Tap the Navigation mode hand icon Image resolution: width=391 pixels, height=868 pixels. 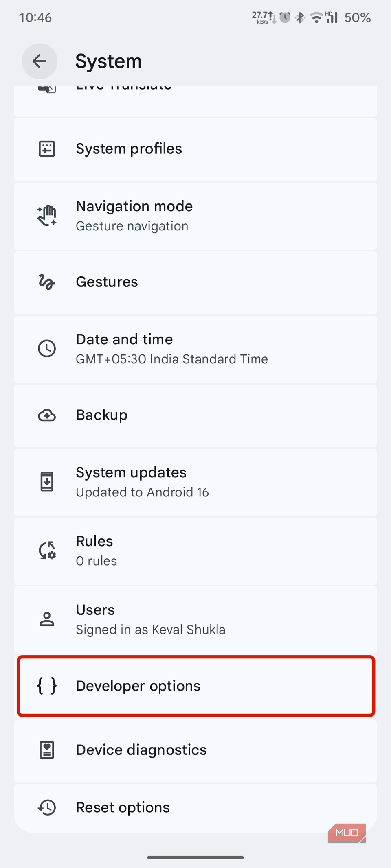[47, 216]
